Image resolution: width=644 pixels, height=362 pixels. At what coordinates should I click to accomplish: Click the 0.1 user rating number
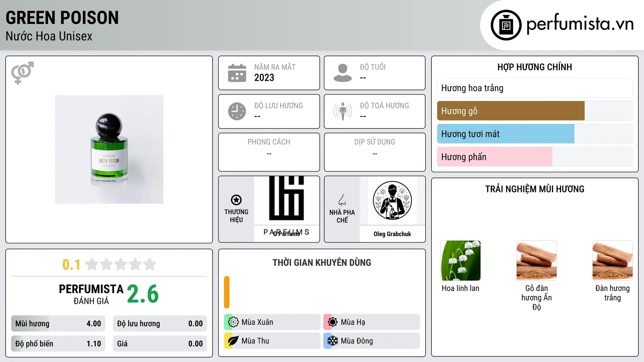[71, 265]
